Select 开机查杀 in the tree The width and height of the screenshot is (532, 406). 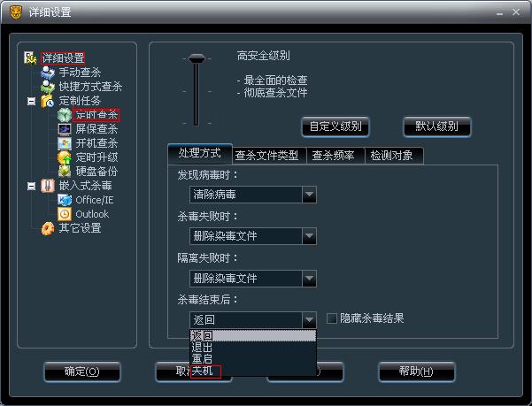(x=96, y=143)
